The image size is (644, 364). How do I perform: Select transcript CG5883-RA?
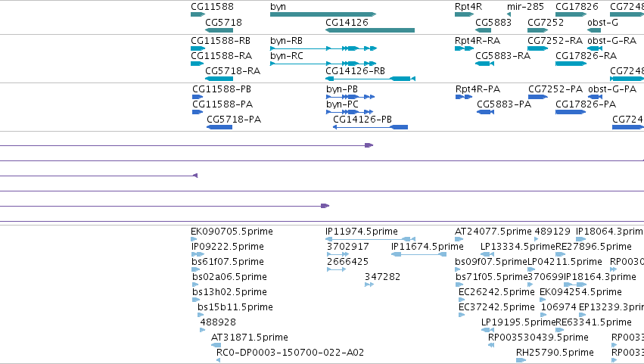tap(502, 55)
